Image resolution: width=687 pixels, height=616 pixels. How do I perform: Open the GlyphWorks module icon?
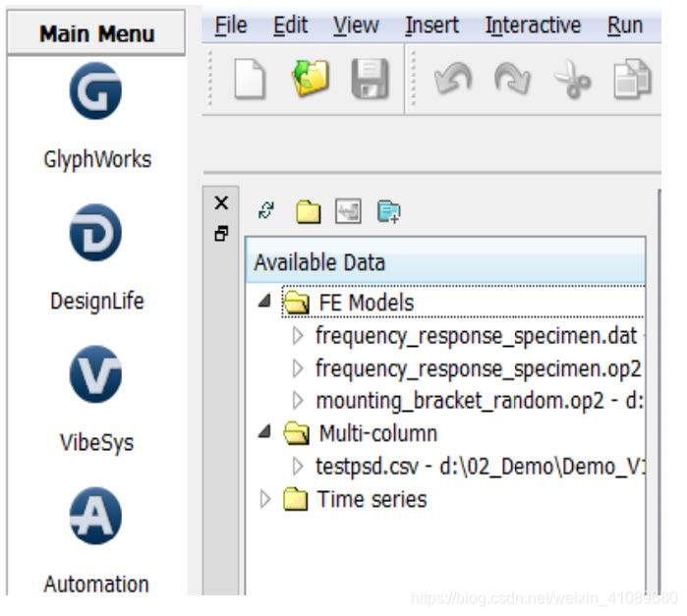click(95, 90)
